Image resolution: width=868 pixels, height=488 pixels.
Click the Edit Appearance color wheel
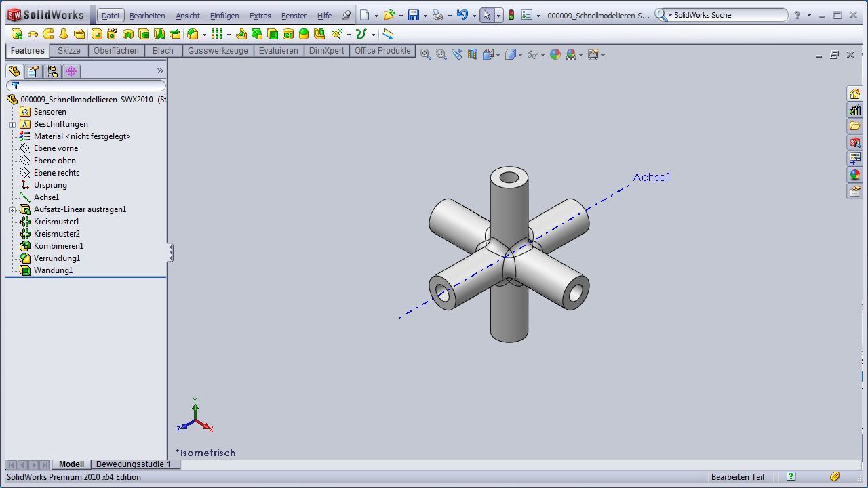pyautogui.click(x=555, y=55)
